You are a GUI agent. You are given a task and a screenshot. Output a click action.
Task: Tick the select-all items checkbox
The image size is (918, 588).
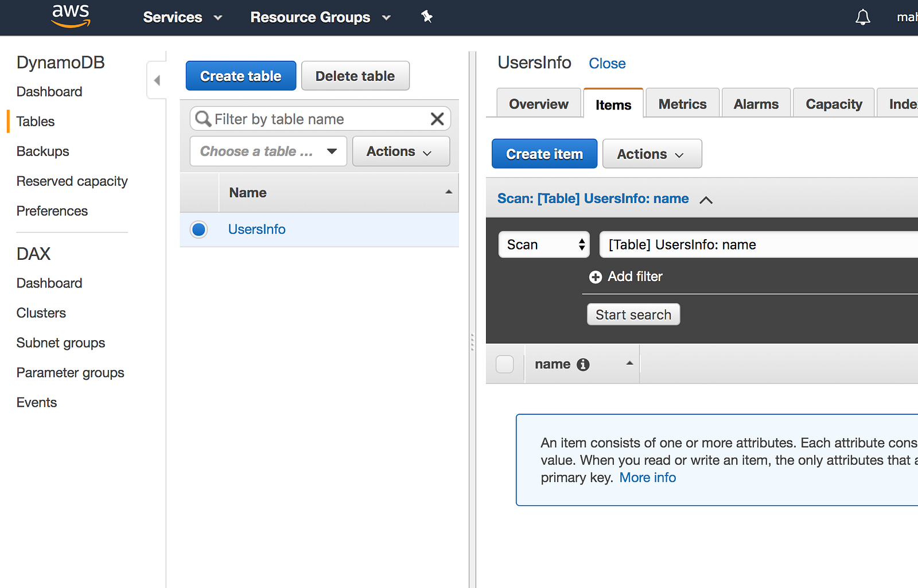coord(504,364)
